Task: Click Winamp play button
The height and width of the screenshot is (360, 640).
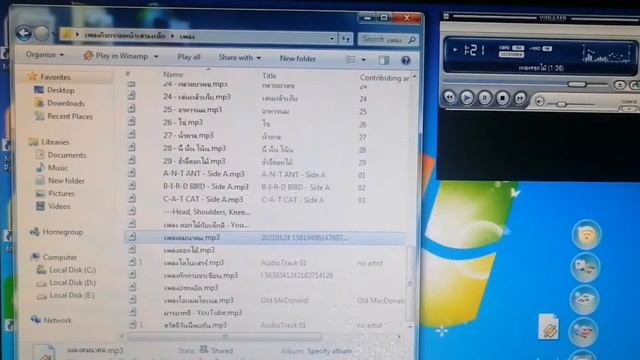Action: point(467,98)
